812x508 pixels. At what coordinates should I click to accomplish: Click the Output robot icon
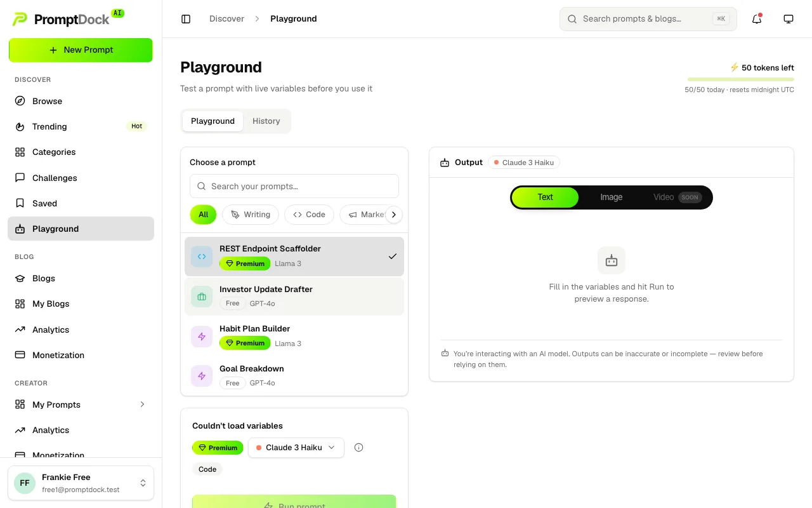[445, 163]
